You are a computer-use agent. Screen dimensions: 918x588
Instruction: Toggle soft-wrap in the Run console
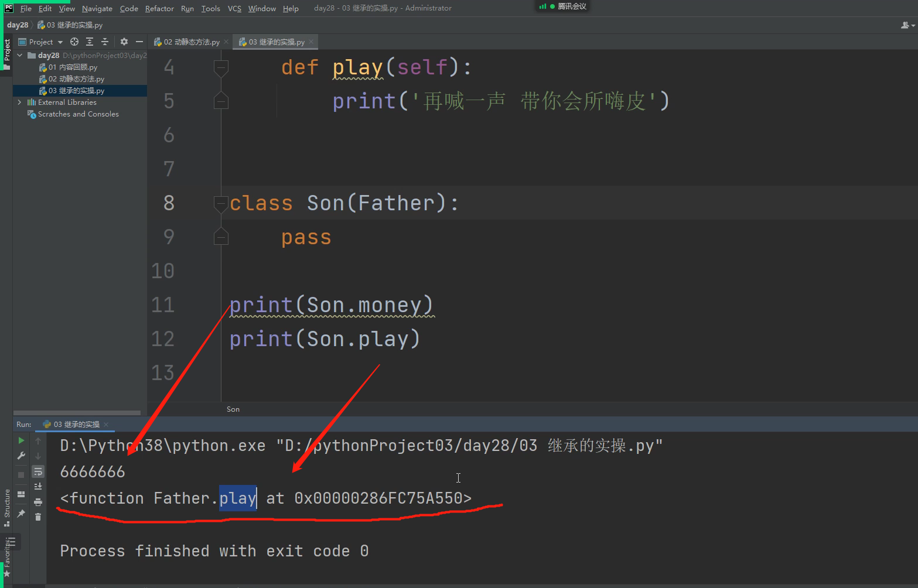tap(38, 471)
